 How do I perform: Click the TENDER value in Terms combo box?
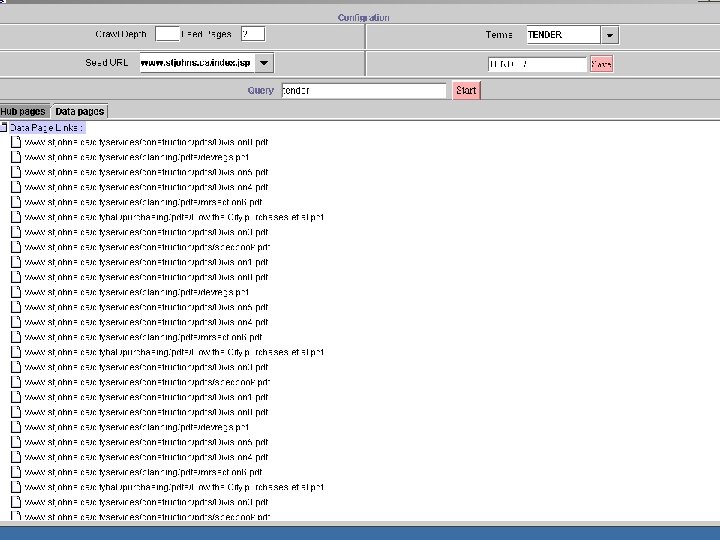(563, 35)
